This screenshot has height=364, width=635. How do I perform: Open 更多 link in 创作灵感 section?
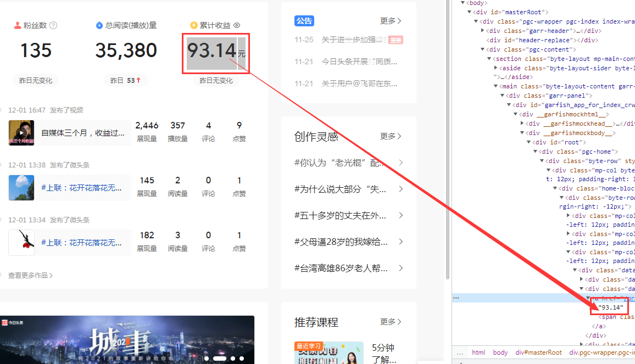tap(391, 136)
